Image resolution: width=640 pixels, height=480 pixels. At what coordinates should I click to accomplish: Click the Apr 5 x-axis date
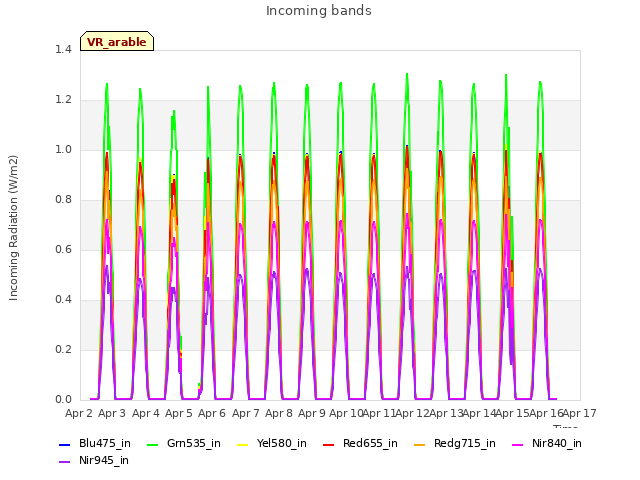point(179,413)
